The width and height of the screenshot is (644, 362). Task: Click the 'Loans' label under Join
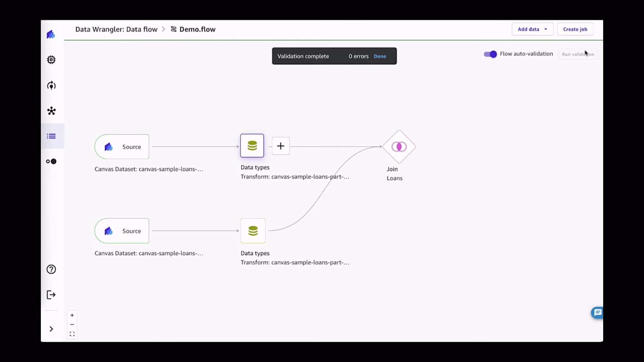tap(394, 178)
